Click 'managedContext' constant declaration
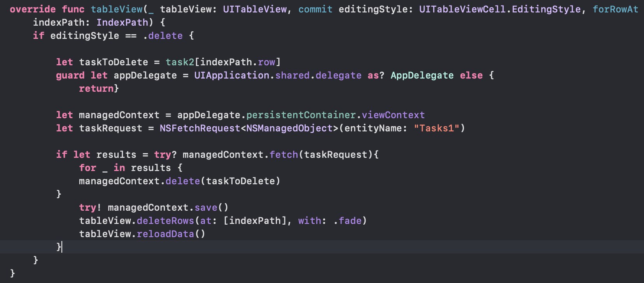Viewport: 644px width, 283px height. (119, 115)
